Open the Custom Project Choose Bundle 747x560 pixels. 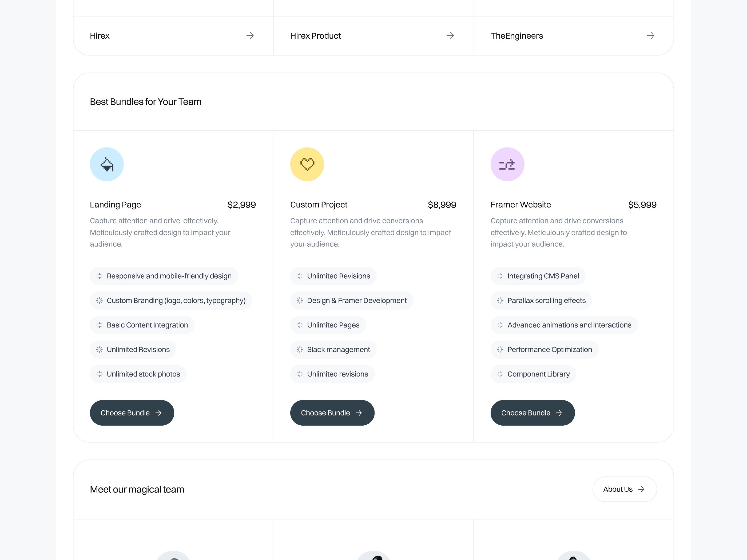[x=332, y=412]
